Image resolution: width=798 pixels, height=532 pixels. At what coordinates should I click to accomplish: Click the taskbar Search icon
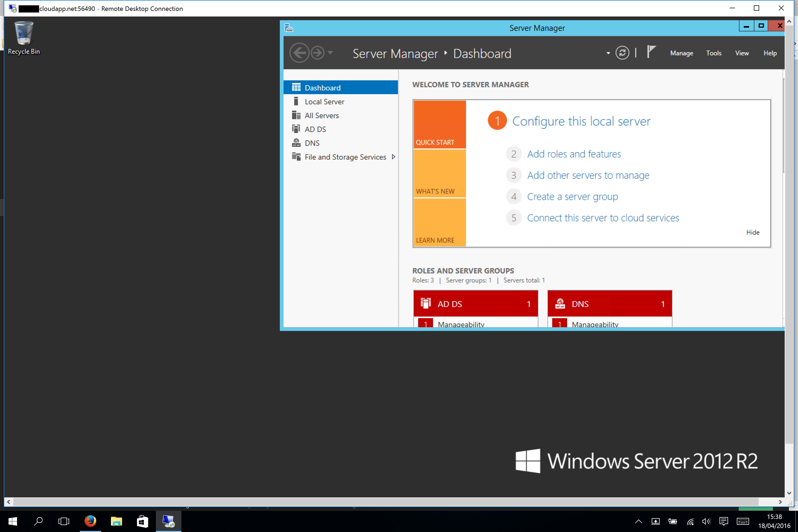pos(38,521)
